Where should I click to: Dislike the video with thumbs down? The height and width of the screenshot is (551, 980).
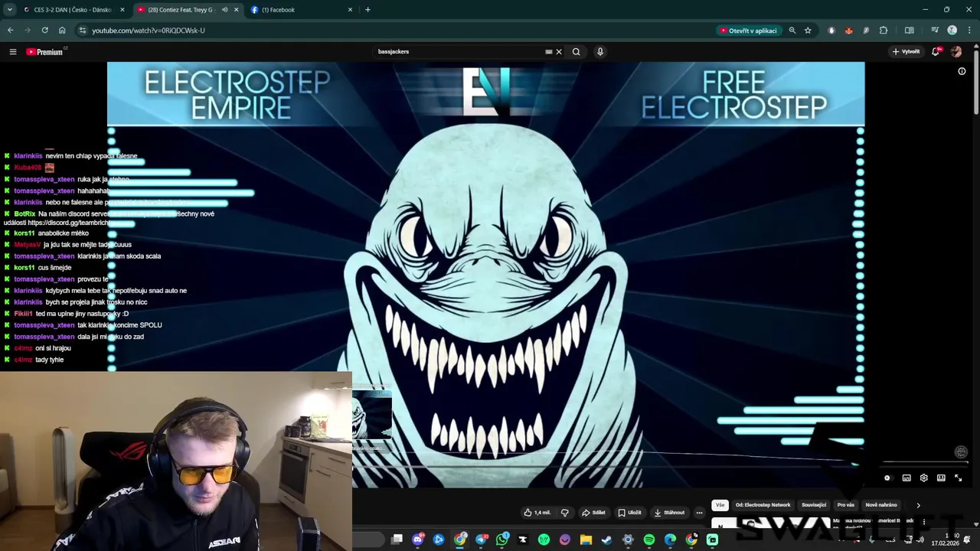click(x=565, y=513)
